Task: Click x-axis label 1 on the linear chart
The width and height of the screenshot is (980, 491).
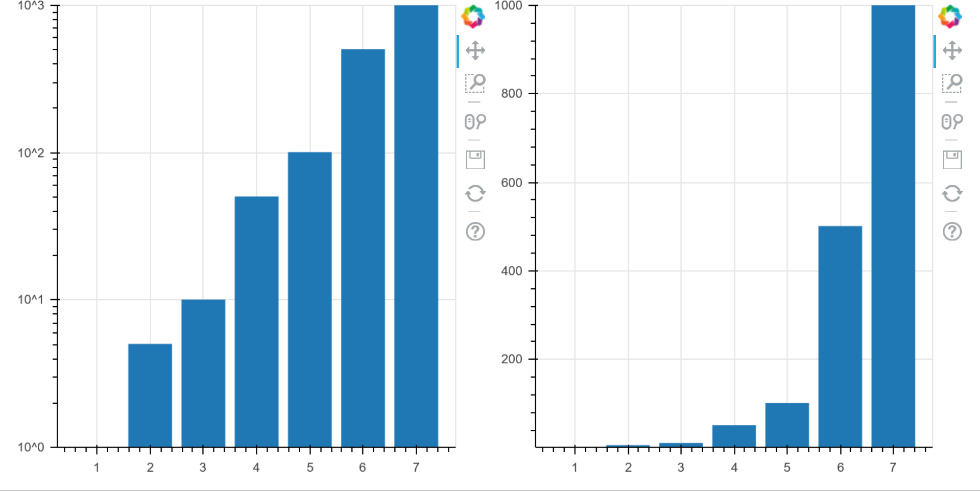Action: (575, 467)
